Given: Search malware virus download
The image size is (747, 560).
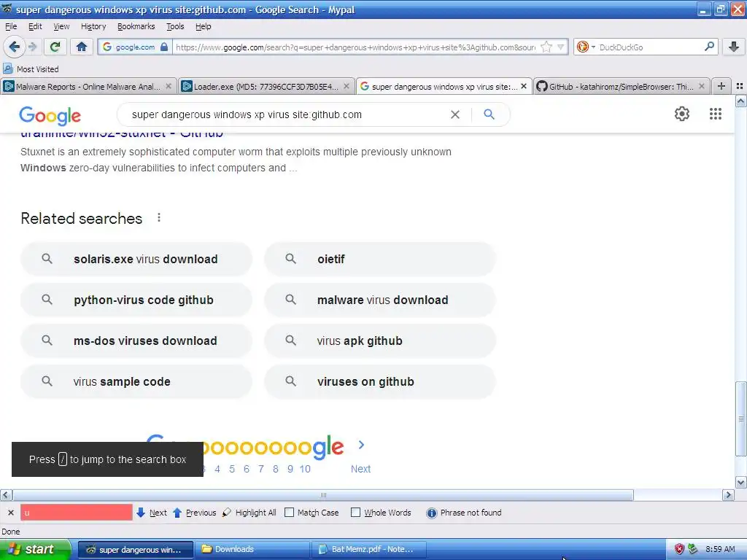Looking at the screenshot, I should [380, 300].
